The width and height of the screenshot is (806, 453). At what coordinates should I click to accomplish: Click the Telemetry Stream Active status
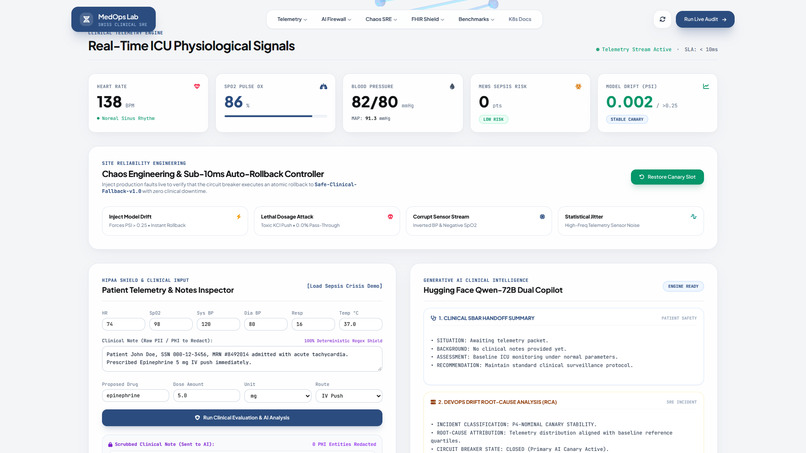(633, 49)
